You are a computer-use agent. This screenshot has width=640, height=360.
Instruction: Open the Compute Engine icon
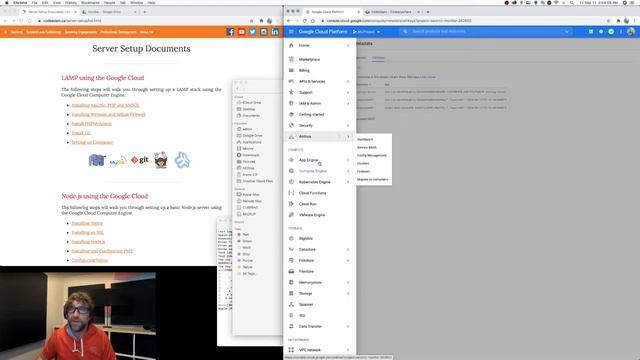coord(291,171)
